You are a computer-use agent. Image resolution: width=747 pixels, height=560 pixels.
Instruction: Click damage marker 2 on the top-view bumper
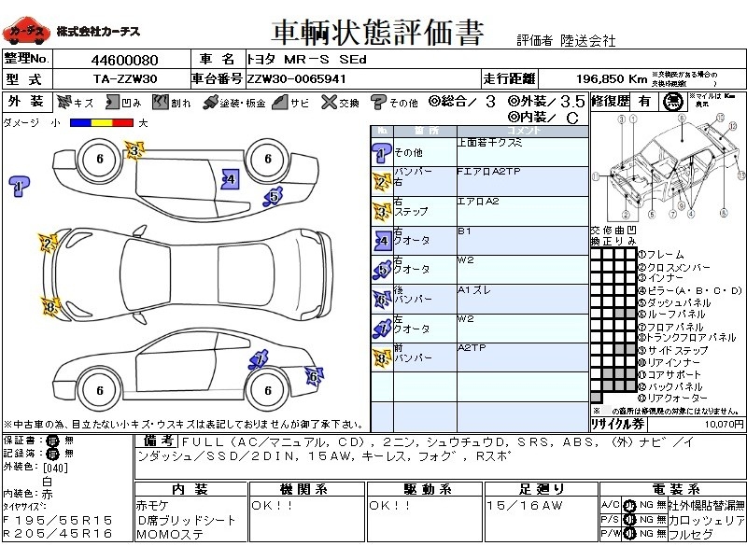coord(48,244)
